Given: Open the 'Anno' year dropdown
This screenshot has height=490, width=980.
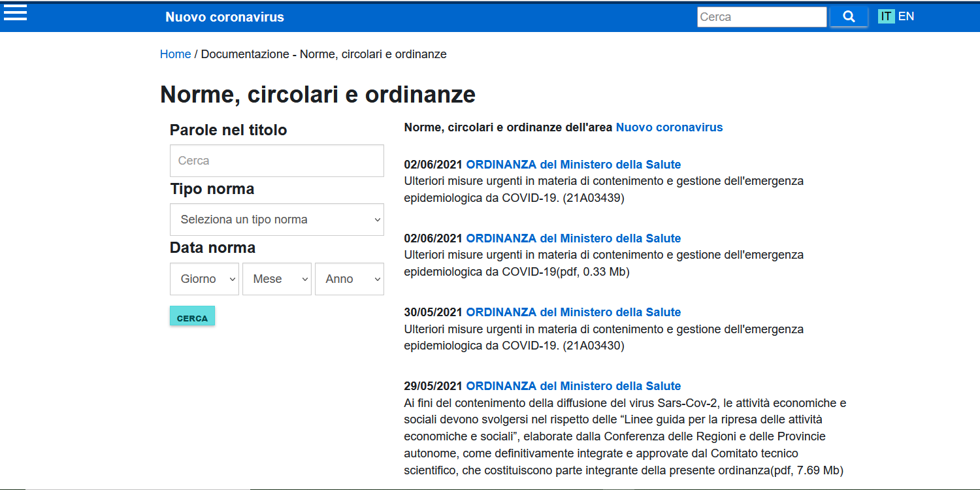Looking at the screenshot, I should coord(349,278).
